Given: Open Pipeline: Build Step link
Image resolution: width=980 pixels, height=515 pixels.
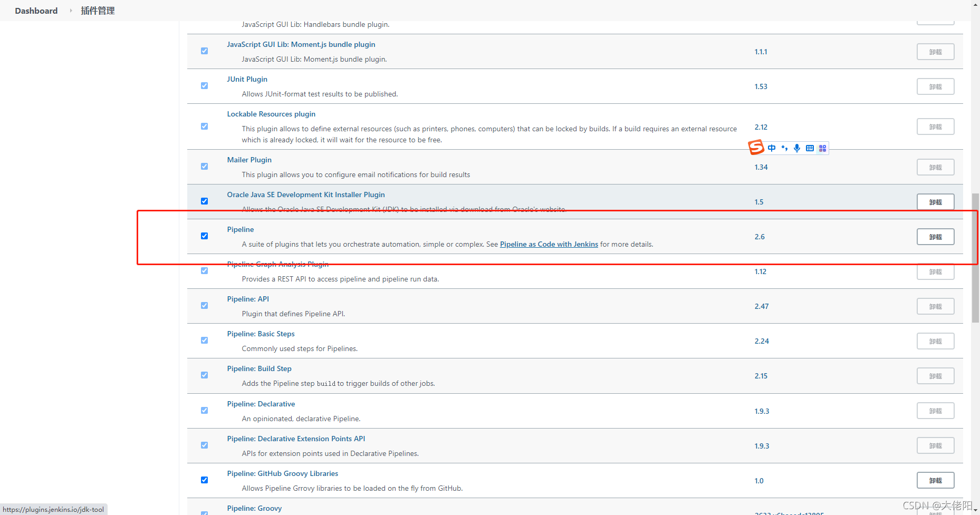Looking at the screenshot, I should coord(260,368).
